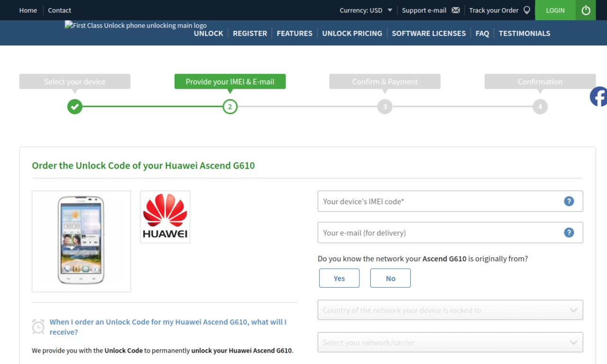Click the step 2 circle in the progress bar

coord(230,107)
